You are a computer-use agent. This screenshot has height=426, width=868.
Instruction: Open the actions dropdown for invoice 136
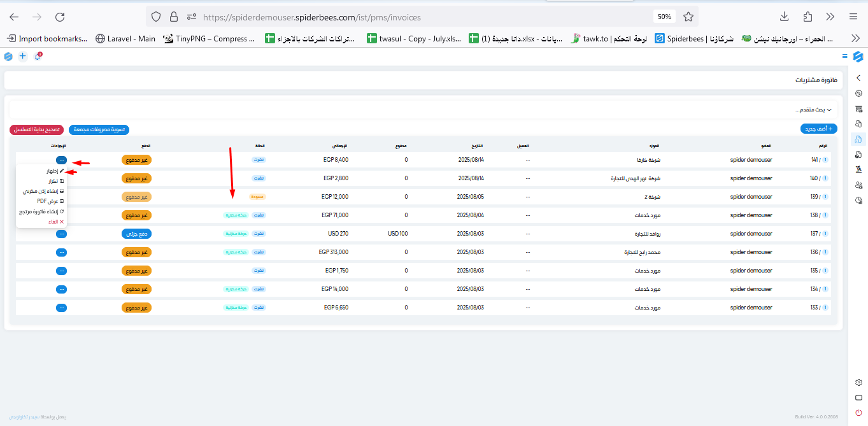coord(61,252)
